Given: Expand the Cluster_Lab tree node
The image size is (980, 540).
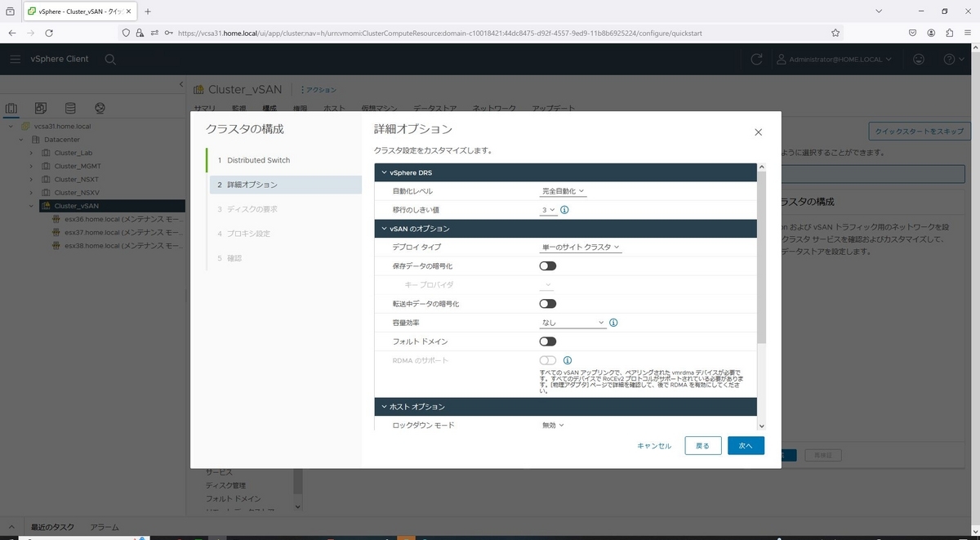Looking at the screenshot, I should (32, 153).
